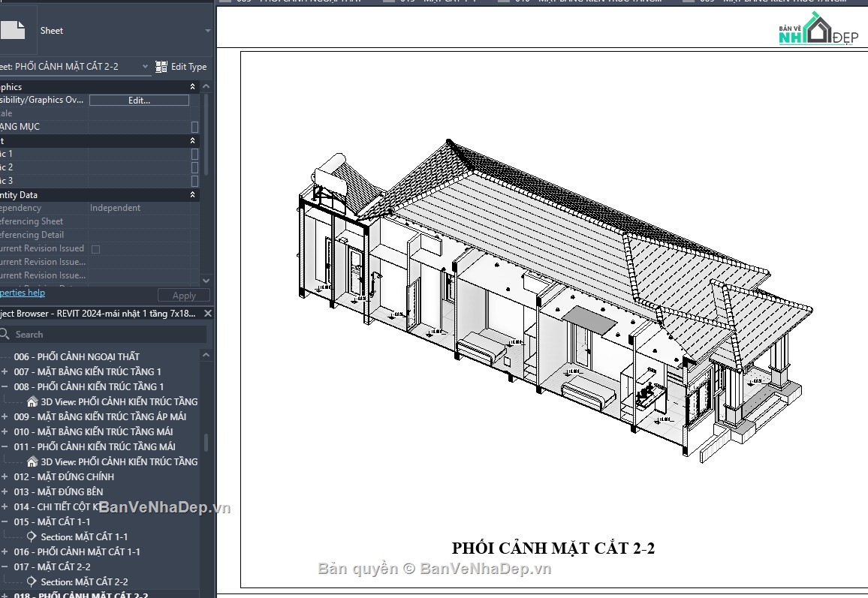Image resolution: width=868 pixels, height=598 pixels.
Task: Click the document thumbnail in the type selector
Action: point(14,29)
